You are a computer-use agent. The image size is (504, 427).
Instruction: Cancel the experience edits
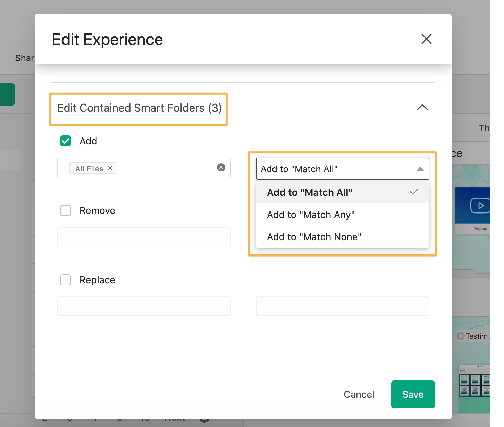click(359, 394)
